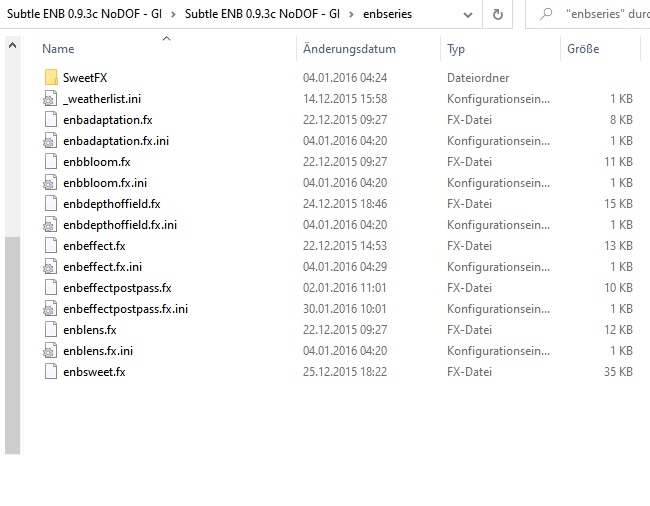Click the enbeffect.fx.ini config icon
Screen dimensions: 650x506
click(x=51, y=267)
